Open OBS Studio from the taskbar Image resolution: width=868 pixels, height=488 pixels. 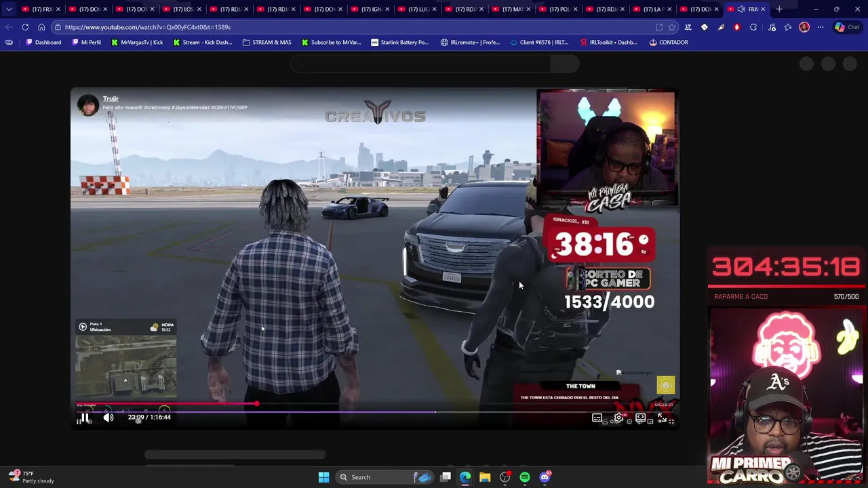(505, 477)
